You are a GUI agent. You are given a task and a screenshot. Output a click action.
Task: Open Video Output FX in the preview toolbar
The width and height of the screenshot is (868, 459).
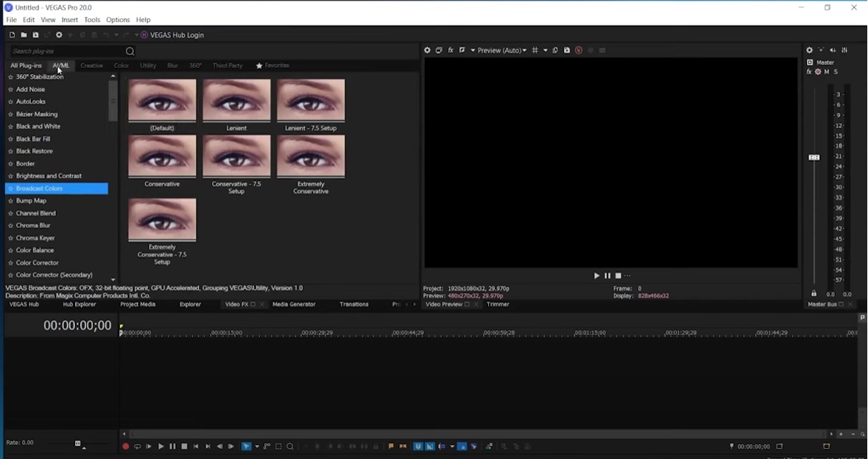450,50
